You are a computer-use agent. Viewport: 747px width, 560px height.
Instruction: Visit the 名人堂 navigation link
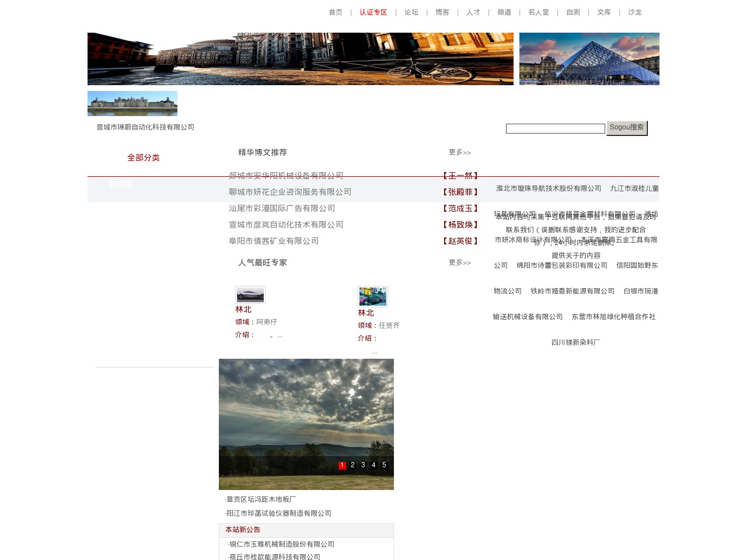click(x=539, y=12)
